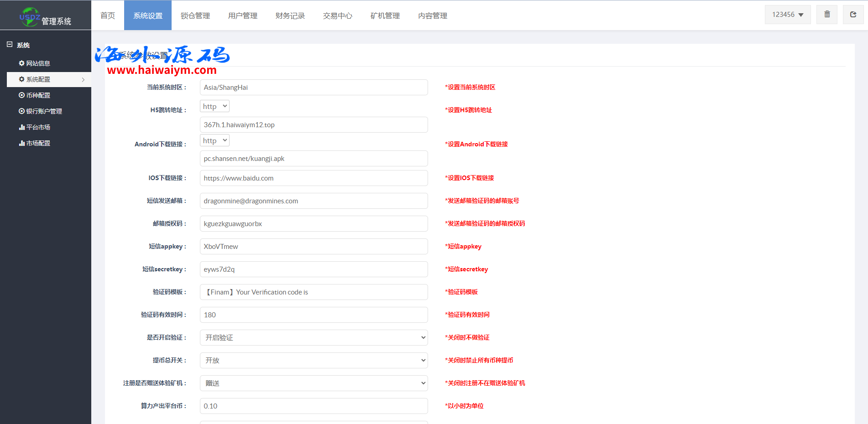Click the gear icon beside 网站信息
Screen dimensions: 868x424
(x=21, y=63)
